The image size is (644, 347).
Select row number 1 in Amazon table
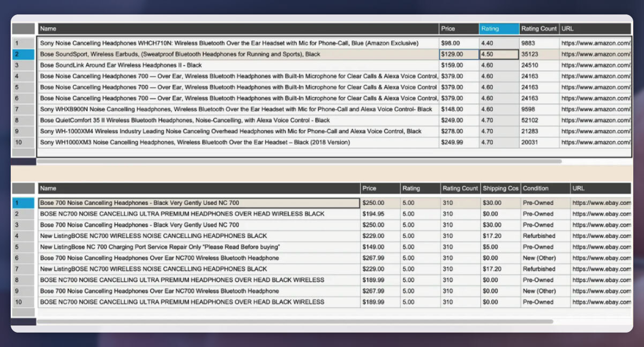(x=24, y=43)
